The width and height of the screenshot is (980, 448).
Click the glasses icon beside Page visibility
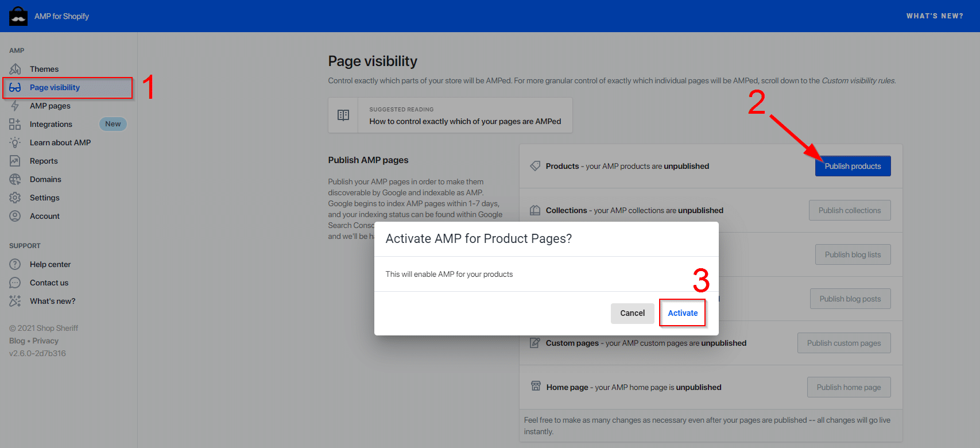coord(16,87)
